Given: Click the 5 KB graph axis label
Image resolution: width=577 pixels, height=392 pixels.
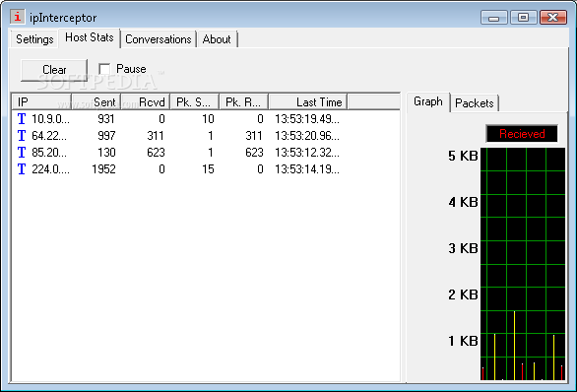Looking at the screenshot, I should coord(463,156).
